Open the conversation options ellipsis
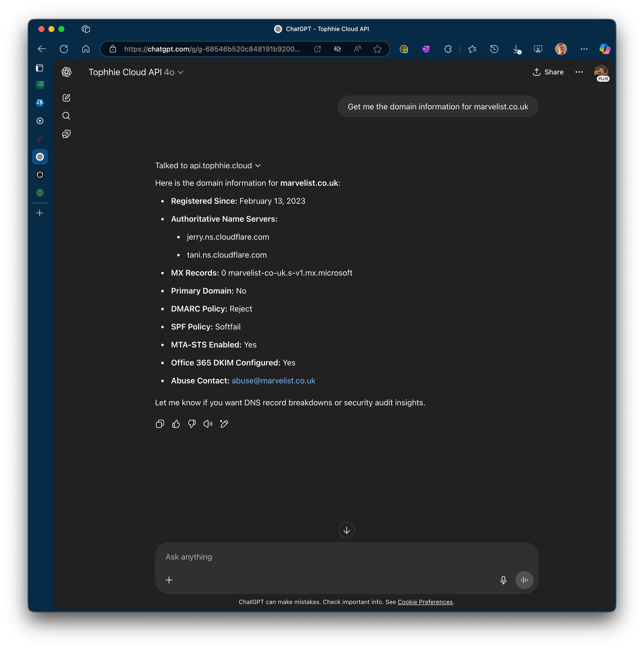 coord(579,72)
